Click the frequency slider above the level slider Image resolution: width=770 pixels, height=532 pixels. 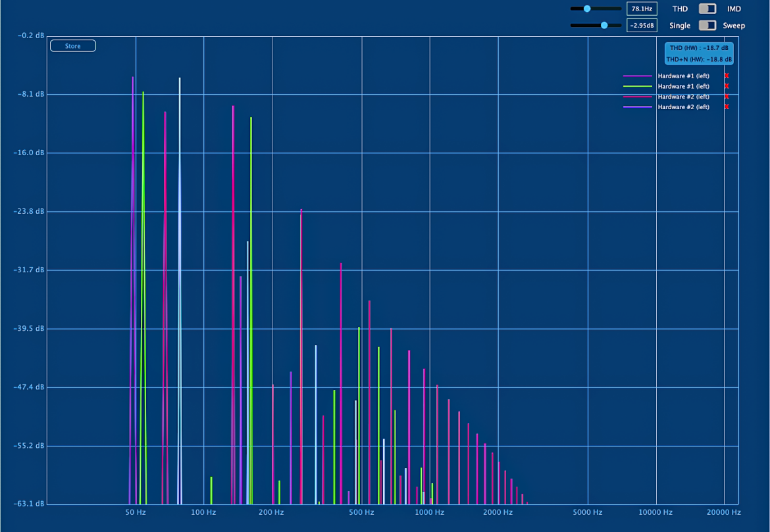[596, 9]
